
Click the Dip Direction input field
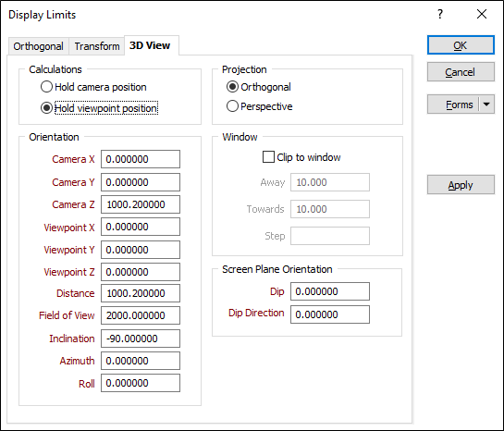coord(330,314)
